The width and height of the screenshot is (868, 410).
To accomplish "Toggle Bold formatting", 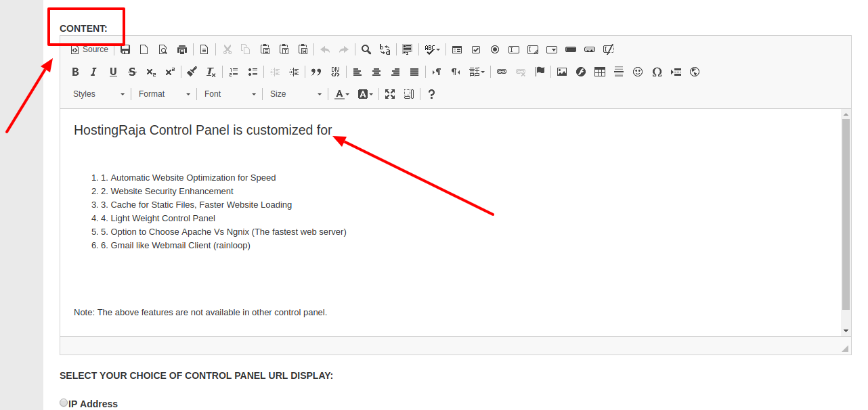I will pos(75,72).
